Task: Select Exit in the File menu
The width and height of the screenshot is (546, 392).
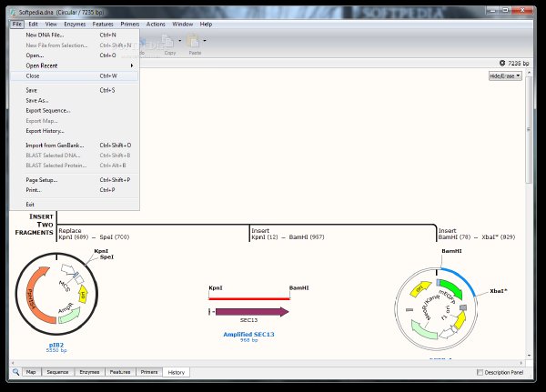Action: tap(75, 205)
